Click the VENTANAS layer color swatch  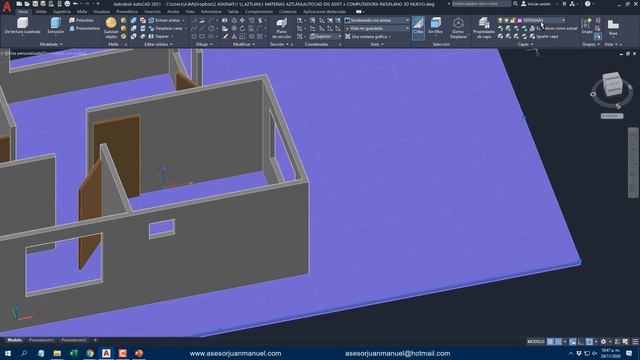tap(520, 20)
